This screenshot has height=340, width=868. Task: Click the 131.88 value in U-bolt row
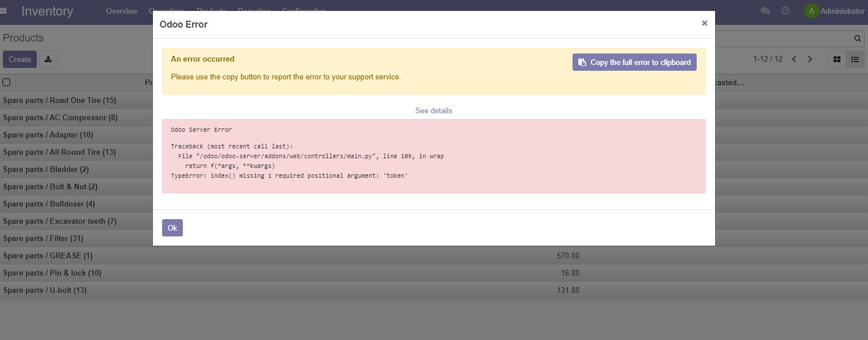click(x=568, y=290)
